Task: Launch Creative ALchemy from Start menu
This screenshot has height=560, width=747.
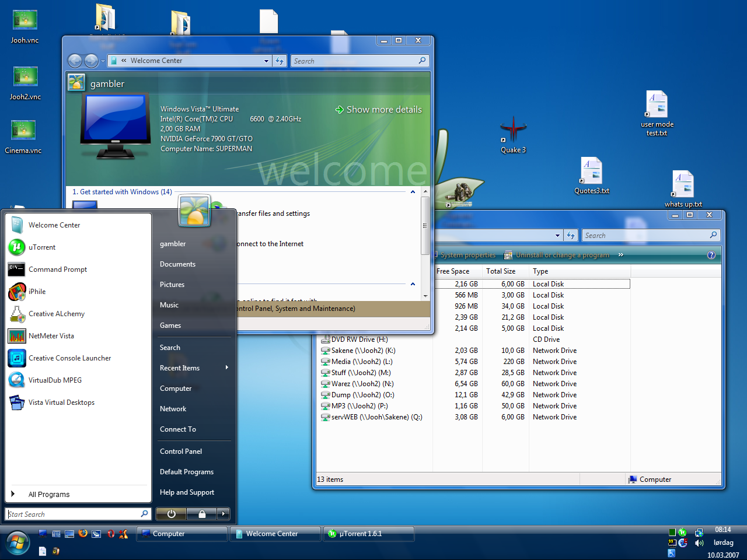Action: 78,314
